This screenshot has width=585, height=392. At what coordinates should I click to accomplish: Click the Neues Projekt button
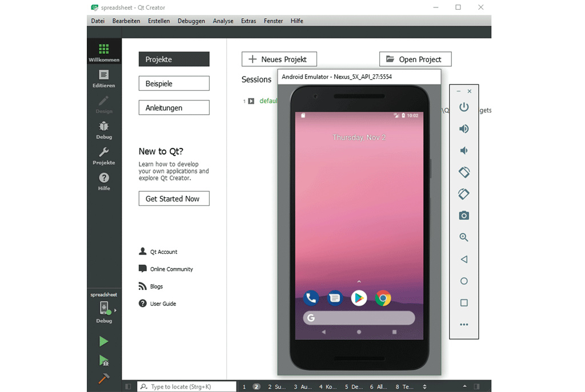tap(279, 59)
